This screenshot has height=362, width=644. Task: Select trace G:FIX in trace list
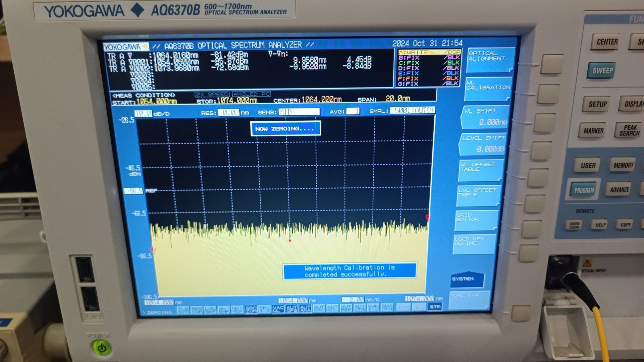pos(427,84)
